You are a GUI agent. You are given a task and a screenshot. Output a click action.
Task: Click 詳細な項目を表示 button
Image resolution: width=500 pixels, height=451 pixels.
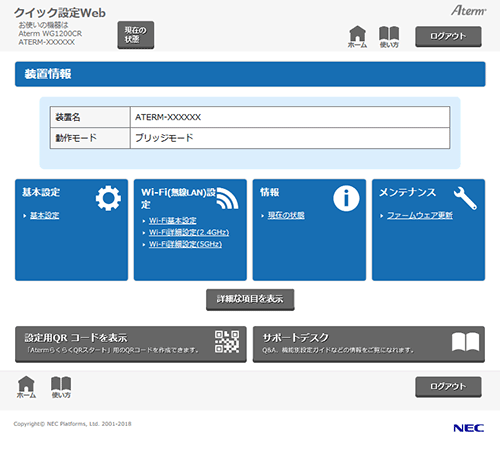[x=250, y=299]
